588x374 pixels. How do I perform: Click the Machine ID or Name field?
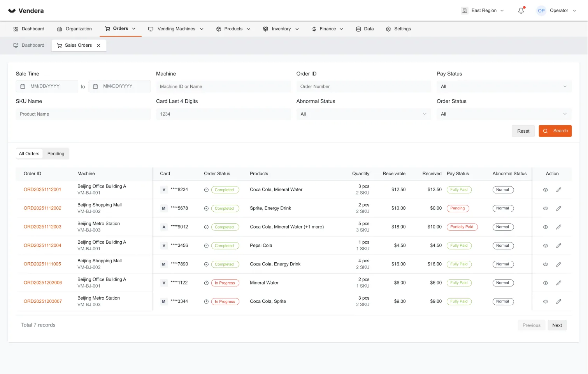coord(223,87)
